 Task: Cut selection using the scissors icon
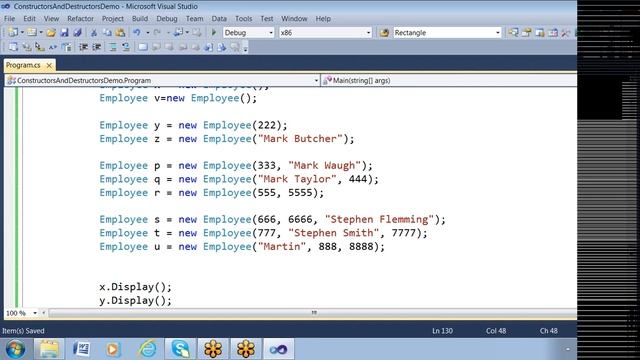[x=94, y=33]
